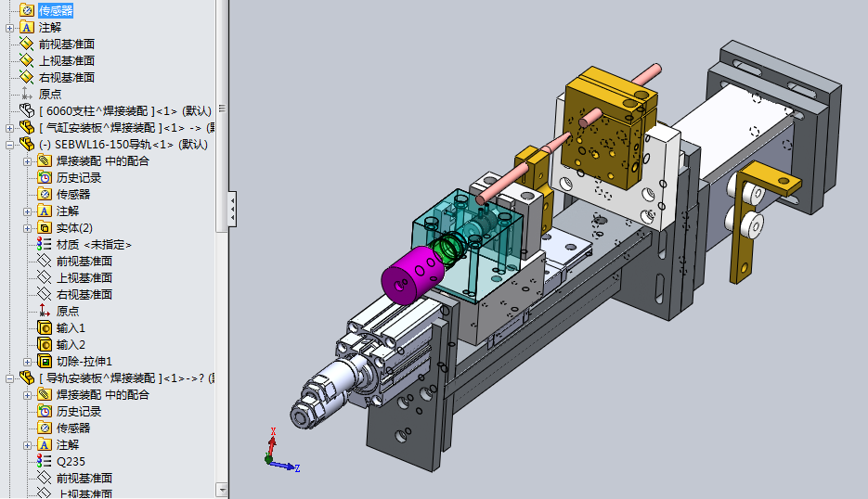This screenshot has width=868, height=499.
Task: Click the 实体(2) solid bodies icon
Action: tap(45, 227)
